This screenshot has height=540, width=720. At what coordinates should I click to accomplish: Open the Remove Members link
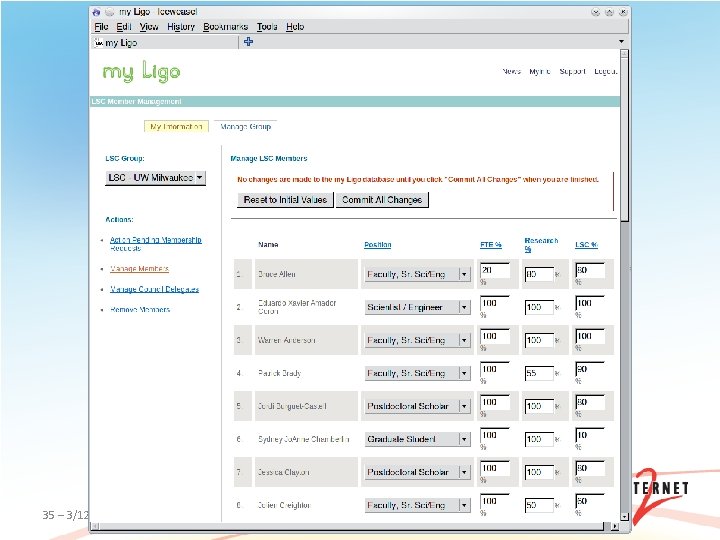tap(140, 309)
